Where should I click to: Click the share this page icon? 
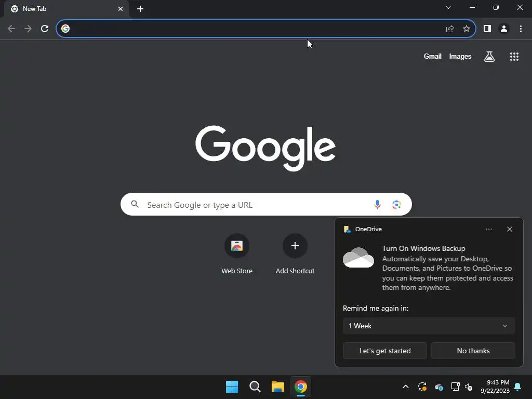(450, 29)
